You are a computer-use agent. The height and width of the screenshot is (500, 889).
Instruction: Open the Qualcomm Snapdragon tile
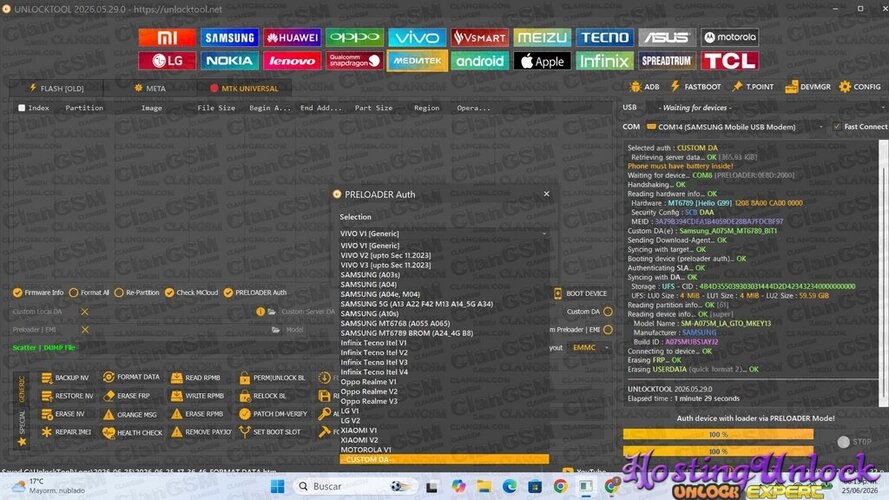(x=354, y=61)
